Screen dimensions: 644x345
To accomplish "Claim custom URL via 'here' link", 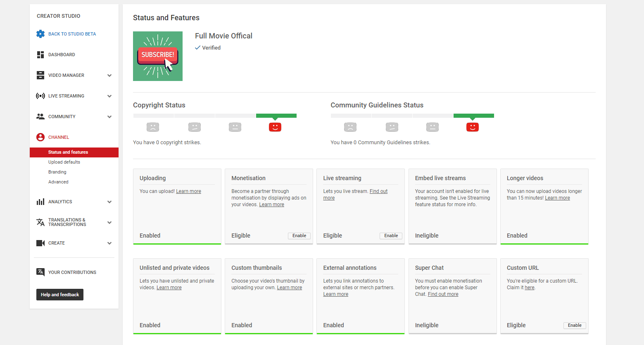I will pyautogui.click(x=530, y=288).
